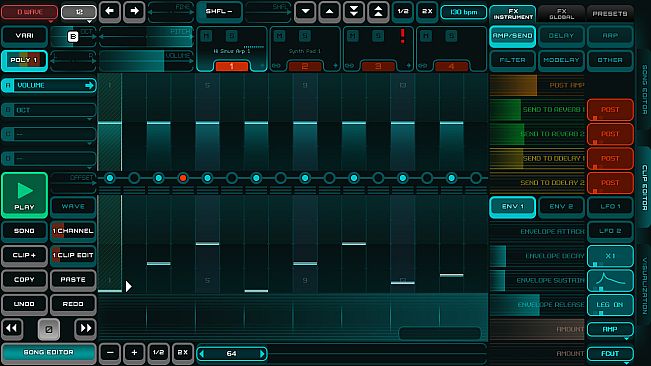Start playback with the PLAY button

pos(24,195)
